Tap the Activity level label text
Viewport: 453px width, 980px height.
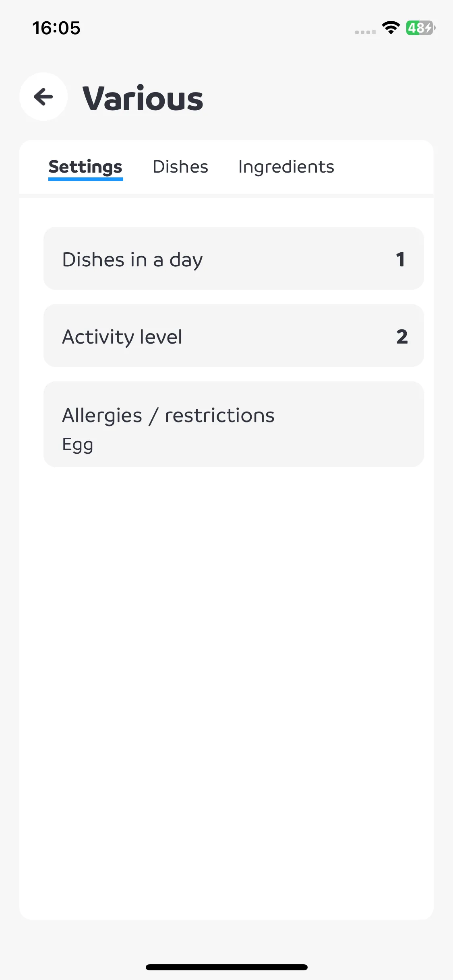(x=122, y=337)
